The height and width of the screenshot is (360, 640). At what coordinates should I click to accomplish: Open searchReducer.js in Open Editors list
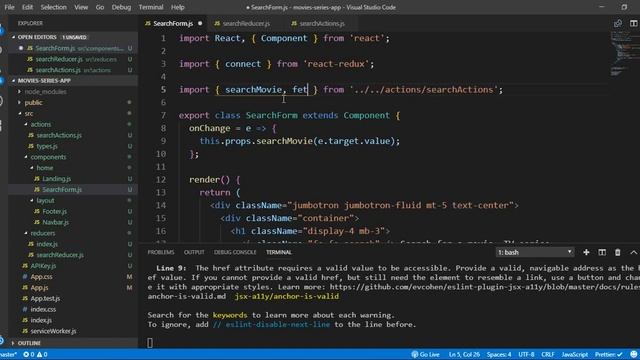coord(73,59)
